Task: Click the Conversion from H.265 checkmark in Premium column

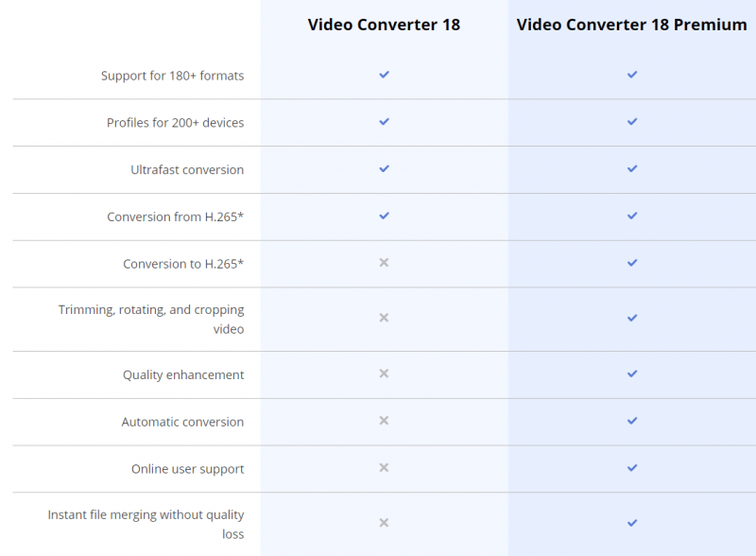Action: tap(630, 216)
